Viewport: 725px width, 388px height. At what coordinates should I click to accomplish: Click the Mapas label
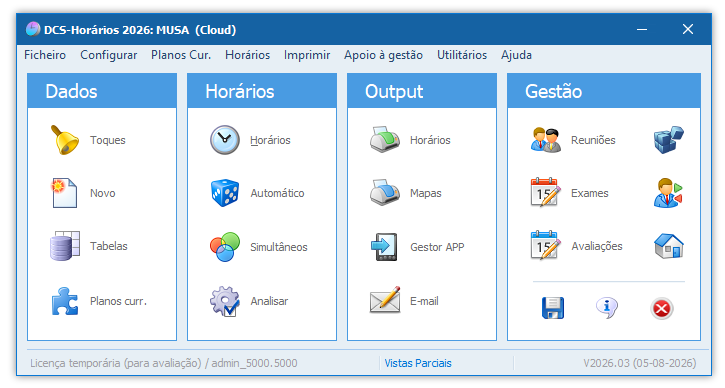coord(425,193)
